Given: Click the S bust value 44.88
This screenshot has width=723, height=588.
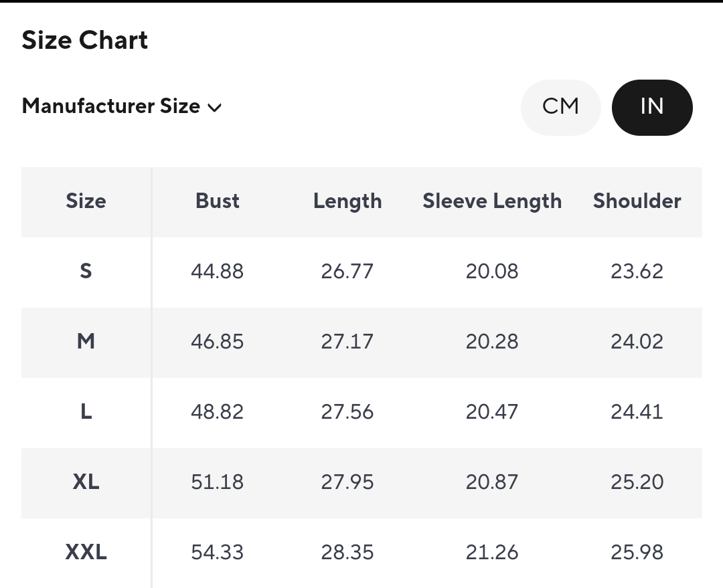Looking at the screenshot, I should (x=217, y=272).
